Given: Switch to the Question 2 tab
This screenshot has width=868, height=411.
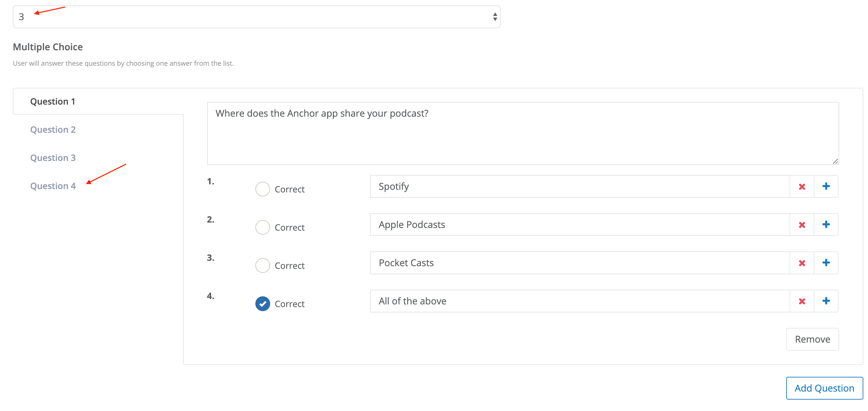Looking at the screenshot, I should (x=53, y=129).
